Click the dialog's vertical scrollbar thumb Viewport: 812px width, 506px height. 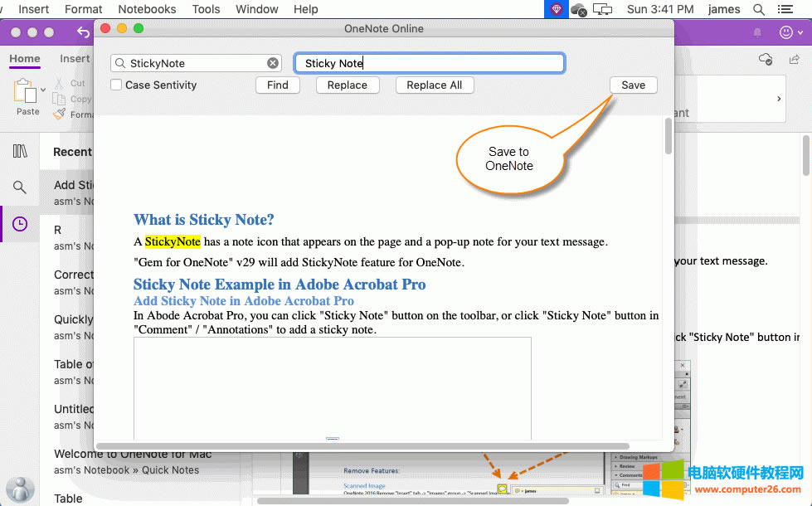(668, 137)
